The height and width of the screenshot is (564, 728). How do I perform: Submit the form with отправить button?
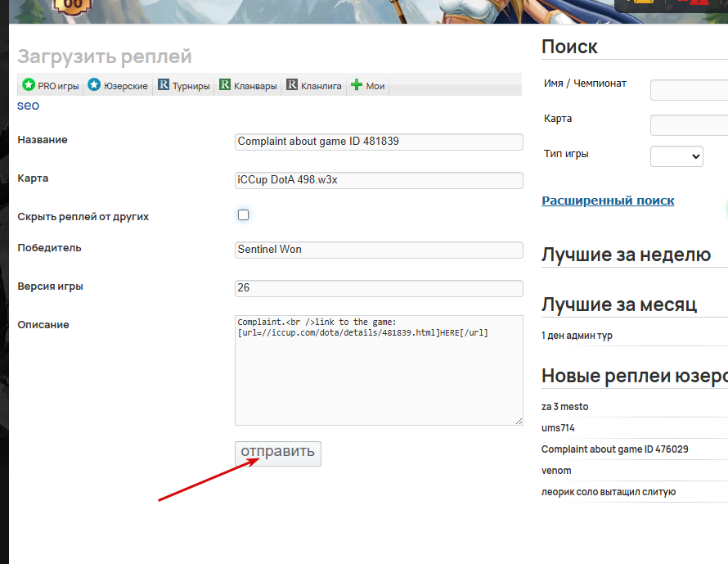[277, 453]
